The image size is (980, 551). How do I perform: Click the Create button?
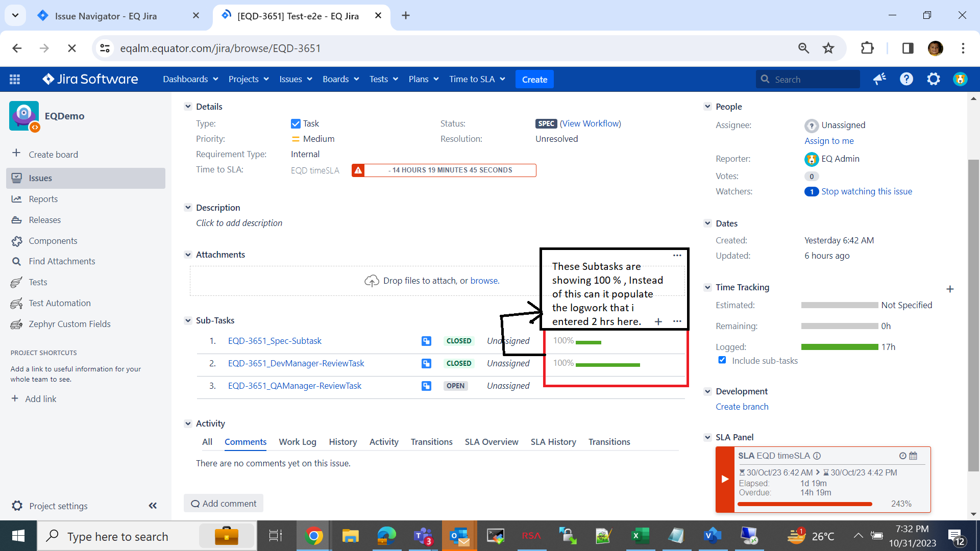point(534,79)
